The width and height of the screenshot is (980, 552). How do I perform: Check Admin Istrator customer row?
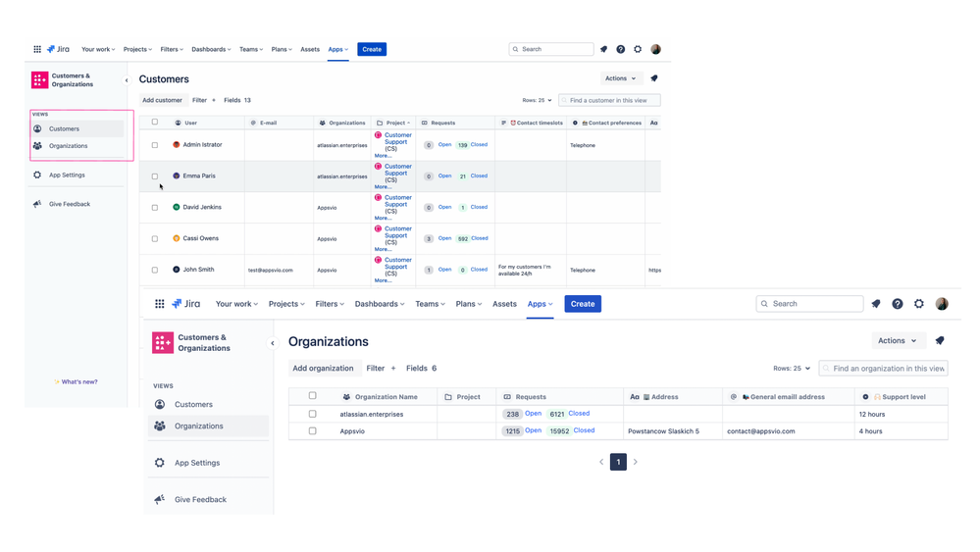[155, 145]
